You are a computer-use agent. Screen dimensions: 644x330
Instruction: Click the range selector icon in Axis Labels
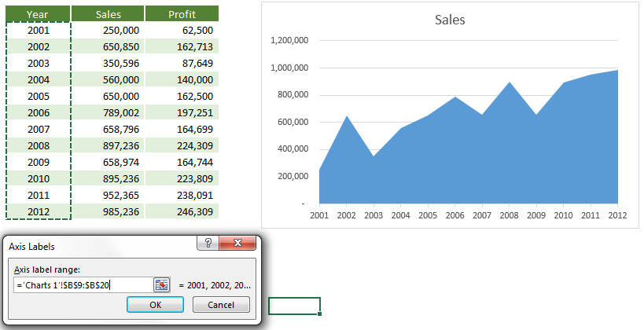162,285
